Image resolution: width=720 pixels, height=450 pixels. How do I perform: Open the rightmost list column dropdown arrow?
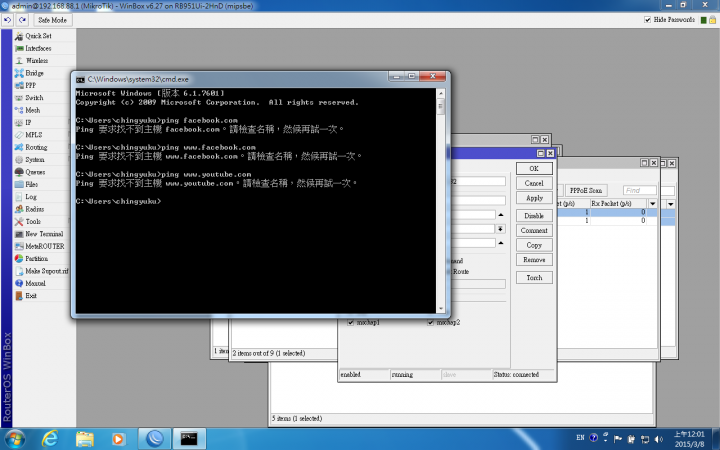tap(671, 203)
